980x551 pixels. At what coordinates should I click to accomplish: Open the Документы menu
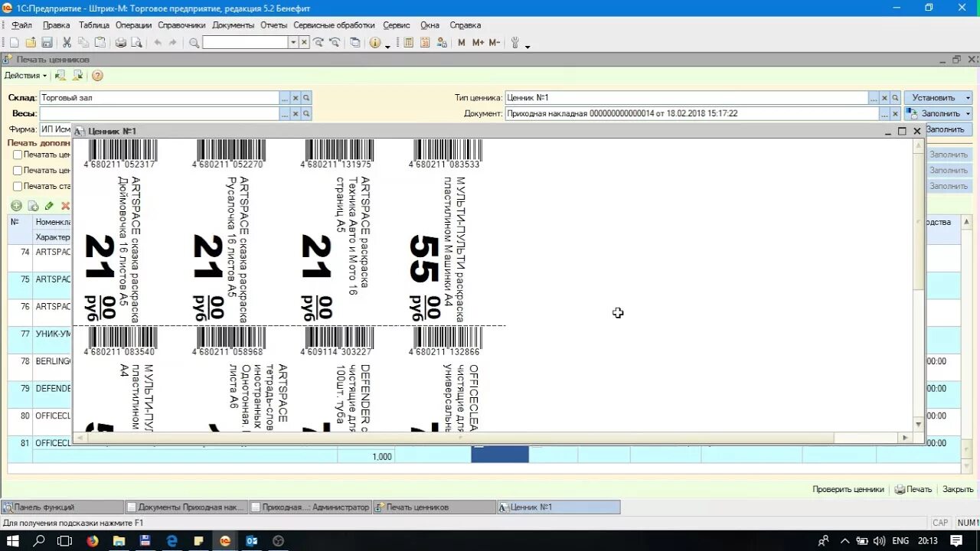[233, 25]
